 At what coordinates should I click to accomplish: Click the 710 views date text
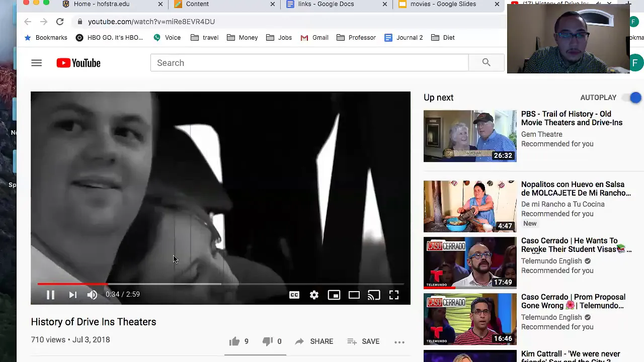coord(70,340)
